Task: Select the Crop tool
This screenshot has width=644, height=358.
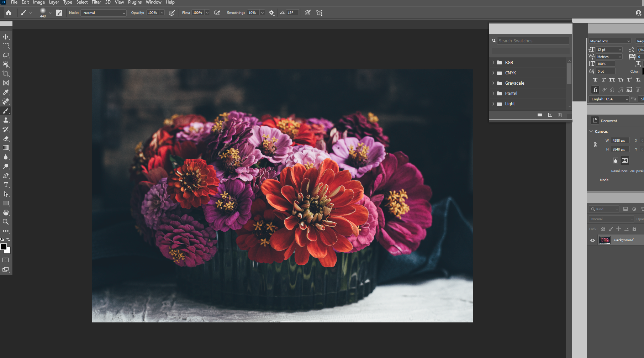Action: tap(6, 74)
